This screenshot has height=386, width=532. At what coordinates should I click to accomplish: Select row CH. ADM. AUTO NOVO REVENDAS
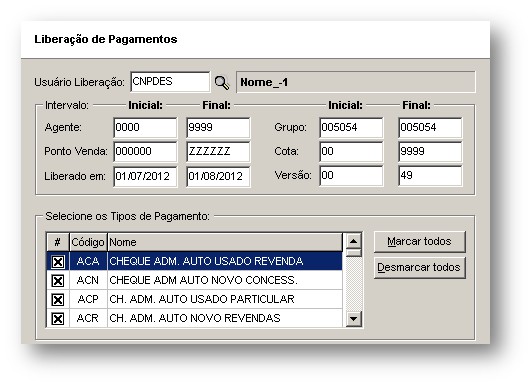click(194, 318)
